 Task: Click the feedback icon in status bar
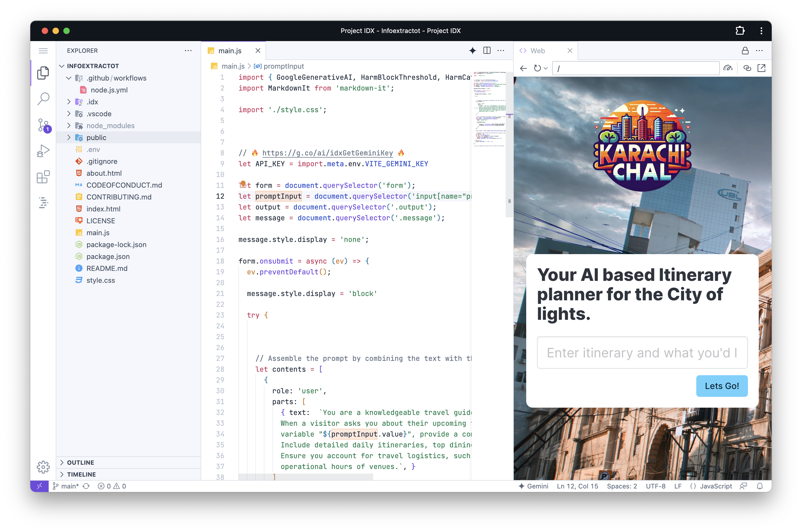pyautogui.click(x=743, y=486)
